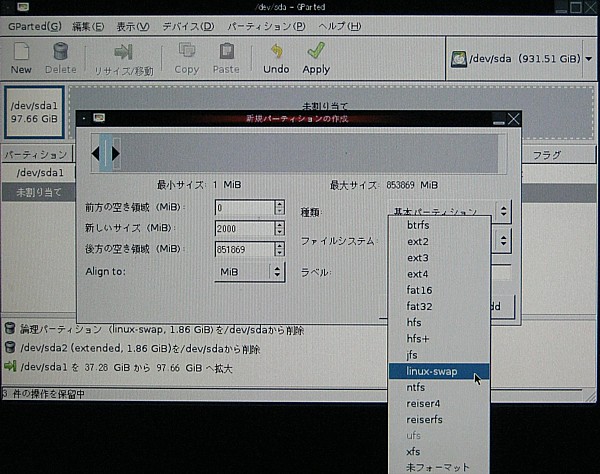Screen dimensions: 600x474
Task: Click stepper arrows of 後方の空き領域 field
Action: coord(279,249)
